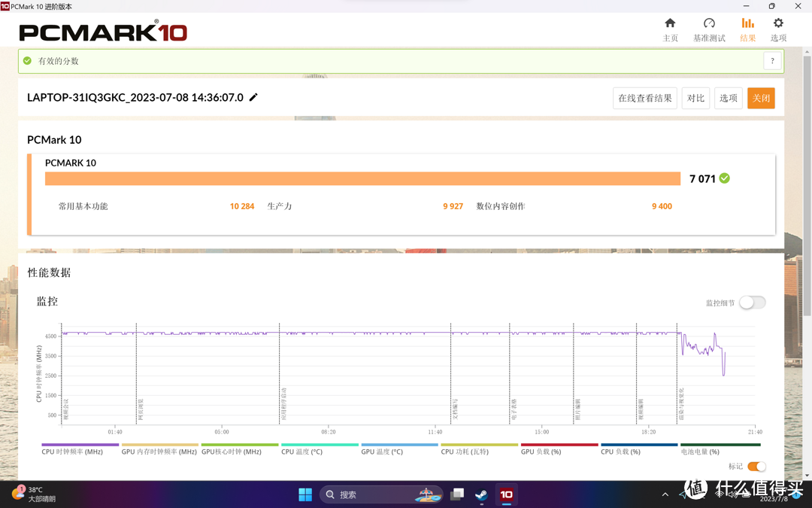This screenshot has width=812, height=508.
Task: Toggle GPU 负载 (%) legend
Action: pyautogui.click(x=559, y=449)
